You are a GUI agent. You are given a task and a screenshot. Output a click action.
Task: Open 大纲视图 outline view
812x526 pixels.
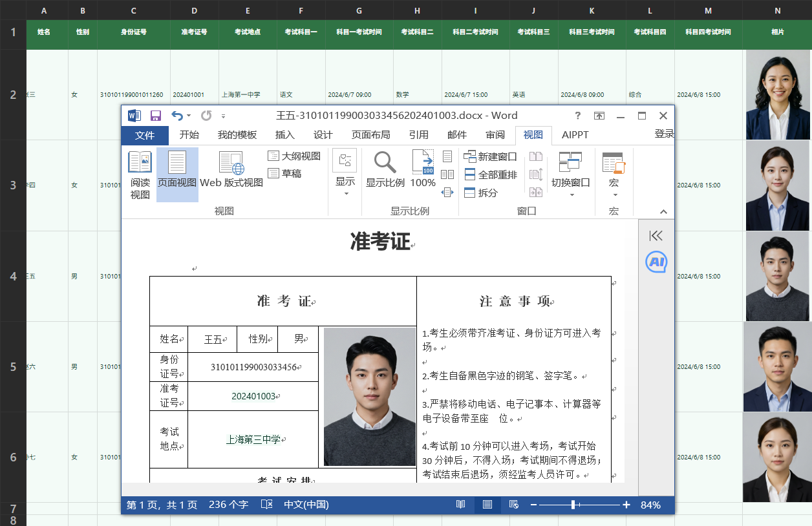290,155
